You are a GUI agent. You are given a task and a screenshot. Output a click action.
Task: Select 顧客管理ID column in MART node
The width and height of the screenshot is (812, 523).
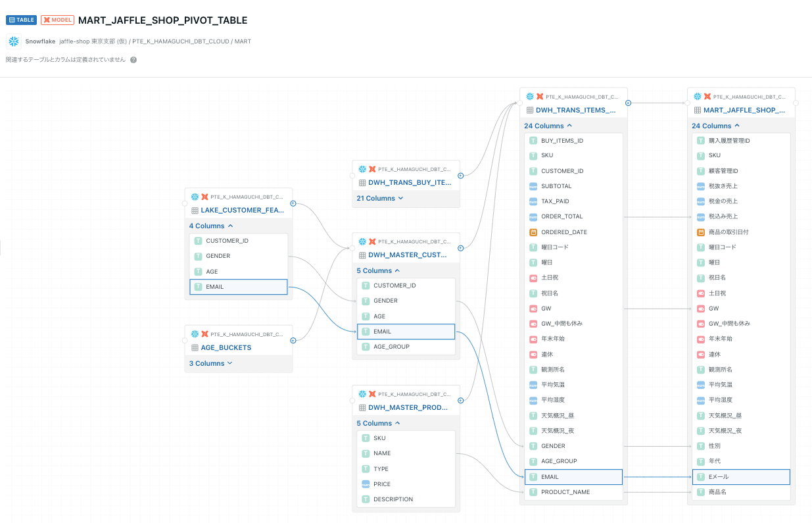point(741,171)
